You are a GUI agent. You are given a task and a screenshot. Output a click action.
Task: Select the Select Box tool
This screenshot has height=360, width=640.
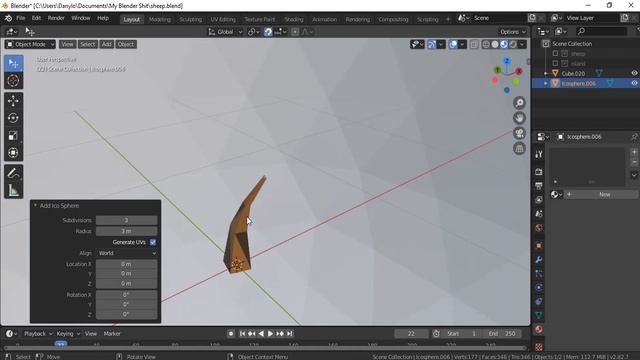pyautogui.click(x=13, y=63)
